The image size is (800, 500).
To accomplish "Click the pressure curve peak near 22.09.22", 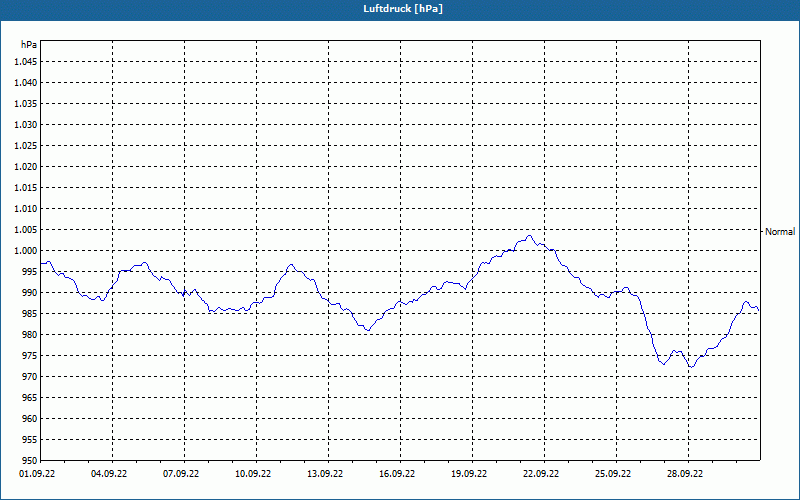I will 530,236.
